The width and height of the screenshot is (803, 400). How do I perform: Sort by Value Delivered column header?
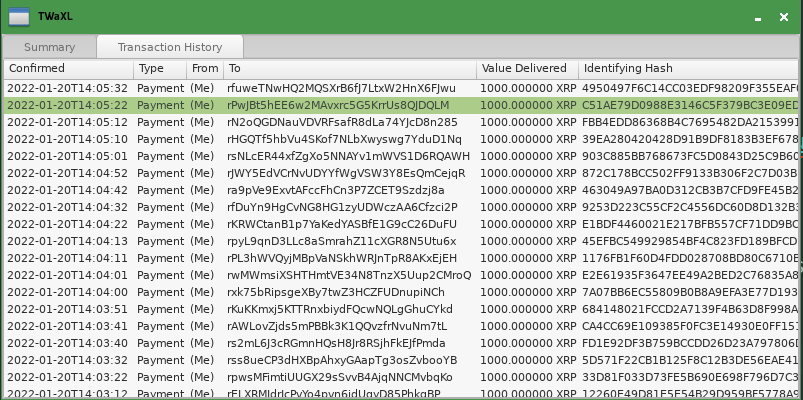click(x=527, y=69)
